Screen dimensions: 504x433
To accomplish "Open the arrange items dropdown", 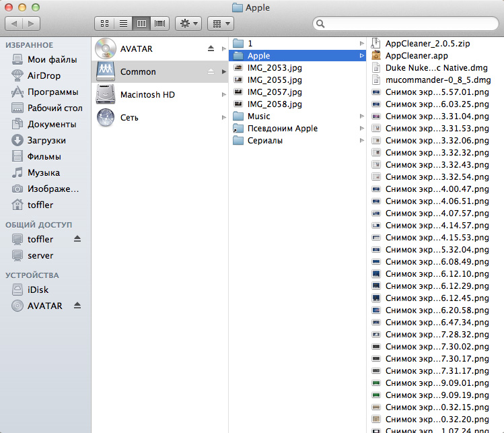I will (220, 24).
